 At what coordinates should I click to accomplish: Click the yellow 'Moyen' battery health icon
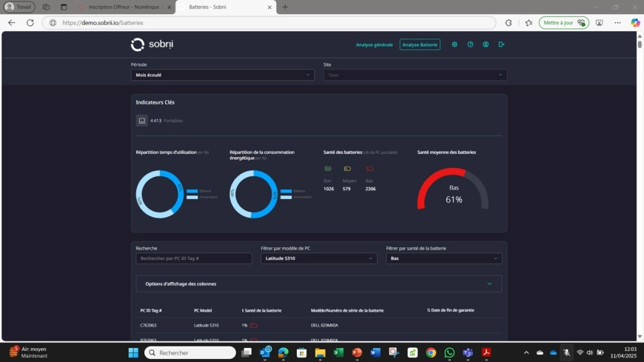[347, 169]
